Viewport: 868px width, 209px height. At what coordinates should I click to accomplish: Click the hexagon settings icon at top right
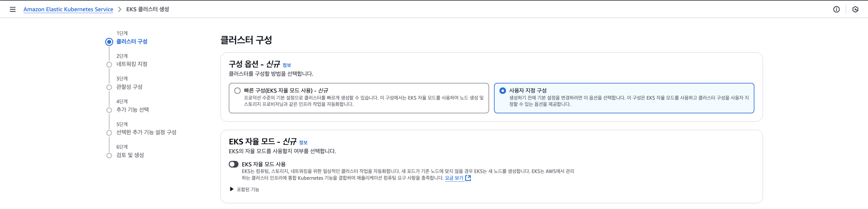[x=855, y=9]
